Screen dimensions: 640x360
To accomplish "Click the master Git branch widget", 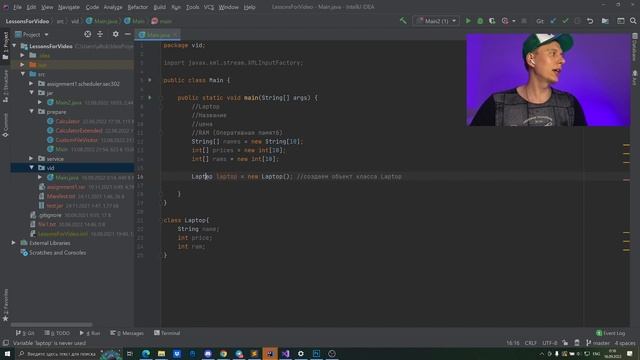I will [x=598, y=343].
